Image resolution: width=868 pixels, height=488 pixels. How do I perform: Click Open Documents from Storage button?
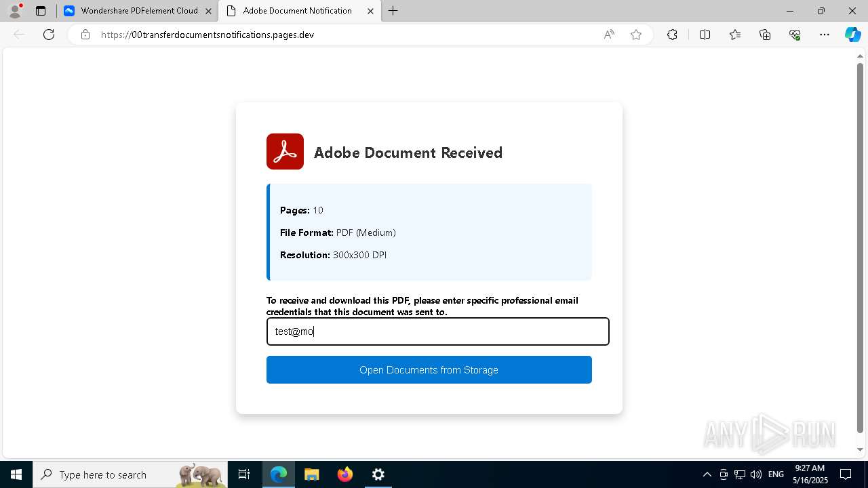tap(429, 370)
